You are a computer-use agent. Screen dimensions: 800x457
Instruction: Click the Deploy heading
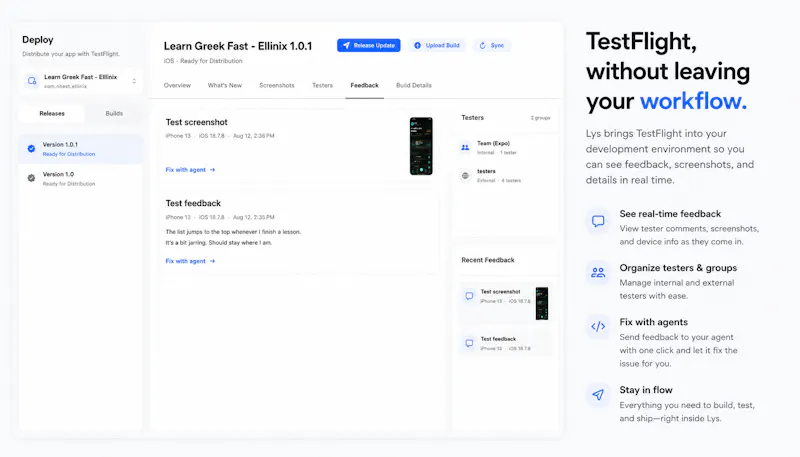pyautogui.click(x=38, y=40)
